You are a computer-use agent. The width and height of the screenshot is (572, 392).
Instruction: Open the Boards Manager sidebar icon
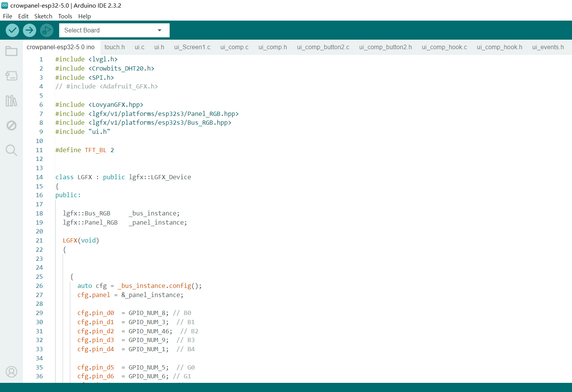tap(11, 76)
